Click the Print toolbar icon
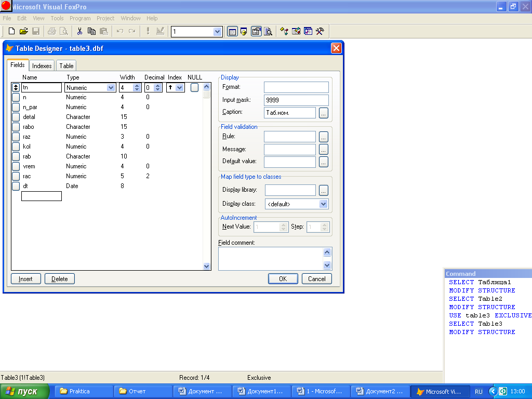 point(51,32)
